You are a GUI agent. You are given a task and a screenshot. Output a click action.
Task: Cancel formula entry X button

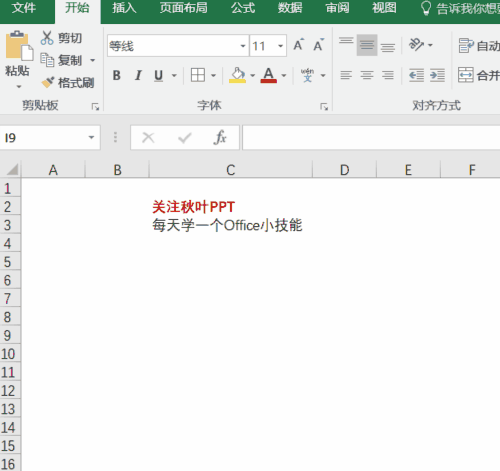[x=148, y=137]
